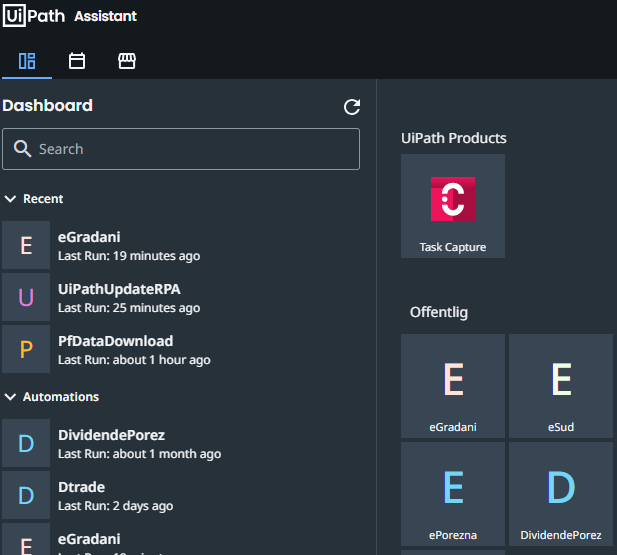
Task: Open eGradani tile in Offentlig folder
Action: tap(453, 386)
